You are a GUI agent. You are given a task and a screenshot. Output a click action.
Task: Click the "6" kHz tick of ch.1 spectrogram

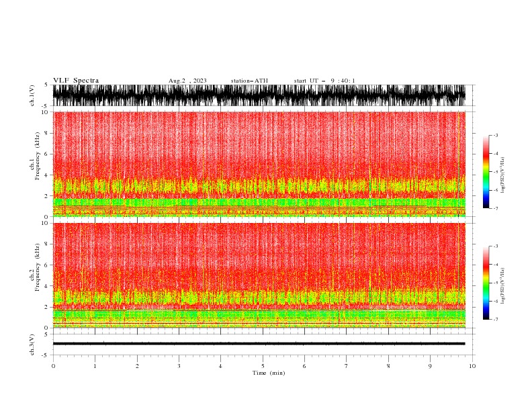(x=46, y=154)
